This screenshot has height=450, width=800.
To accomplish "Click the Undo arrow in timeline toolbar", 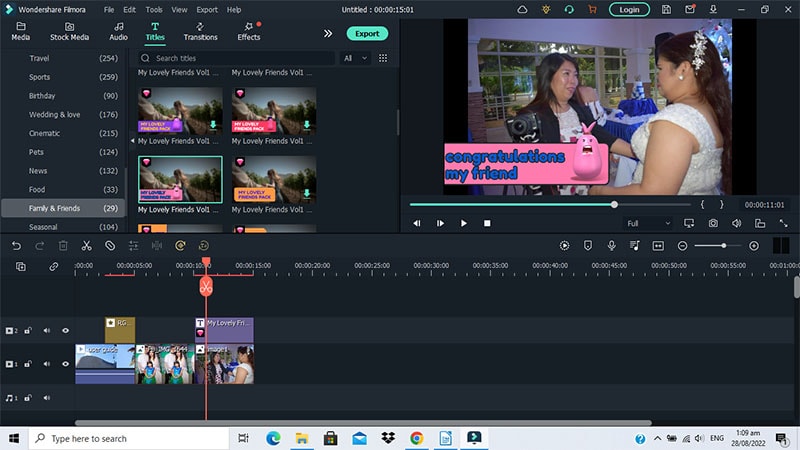I will 16,246.
